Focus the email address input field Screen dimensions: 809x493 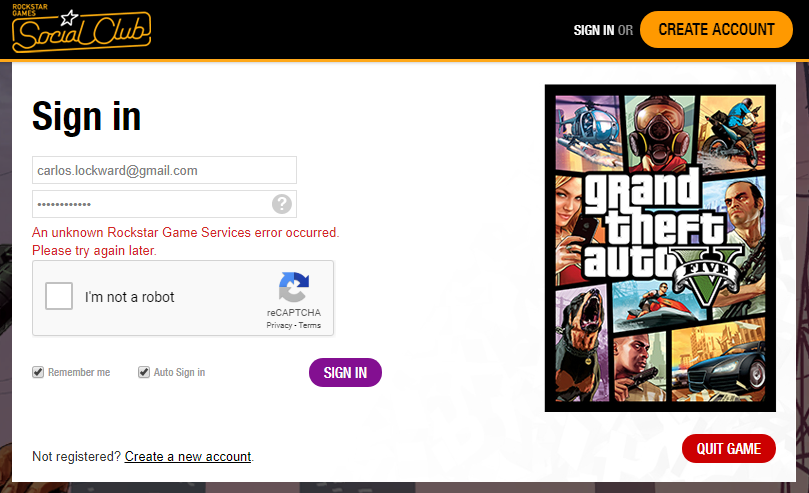point(164,170)
